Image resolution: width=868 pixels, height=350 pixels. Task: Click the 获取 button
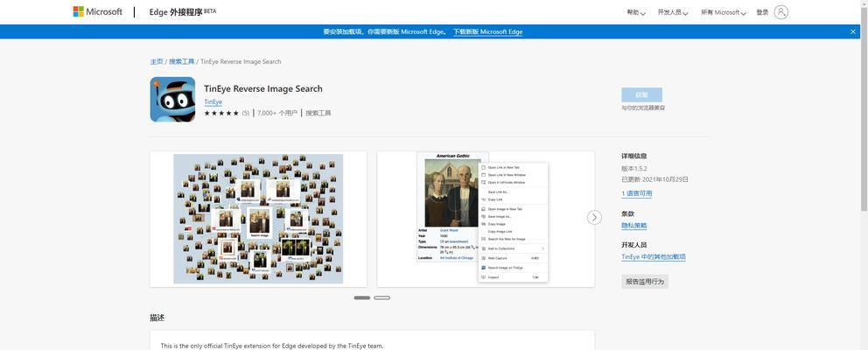click(x=641, y=94)
